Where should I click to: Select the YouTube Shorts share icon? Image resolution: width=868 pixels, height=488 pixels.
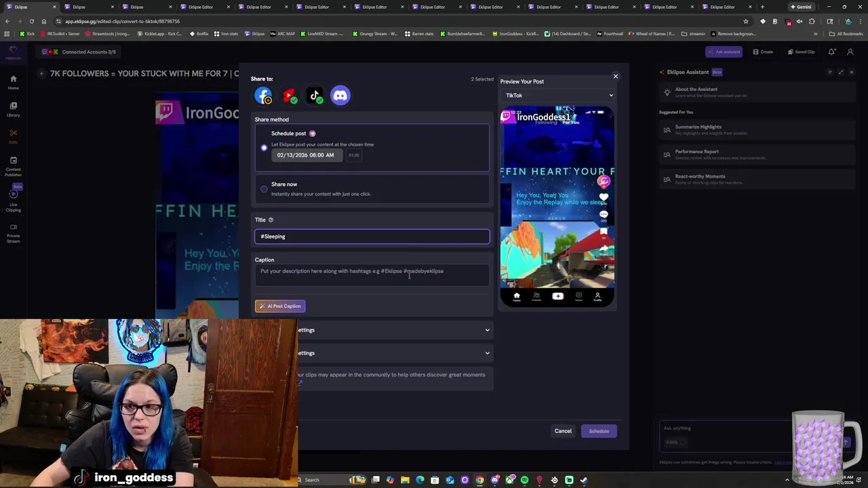point(290,96)
